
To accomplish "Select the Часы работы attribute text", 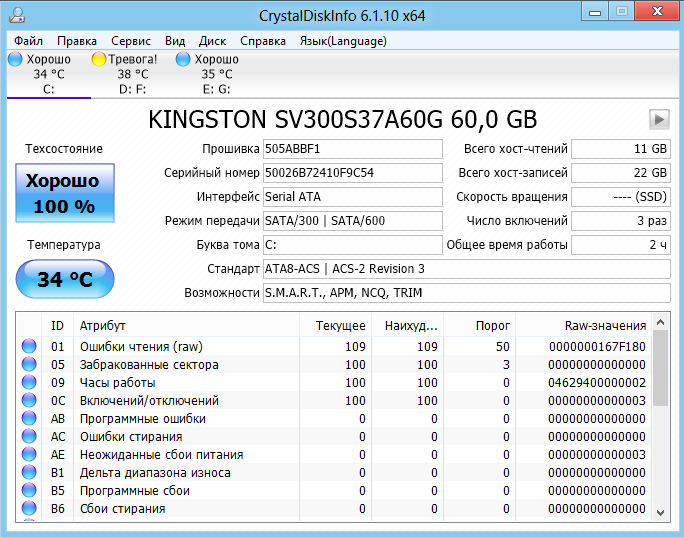I will (x=117, y=383).
